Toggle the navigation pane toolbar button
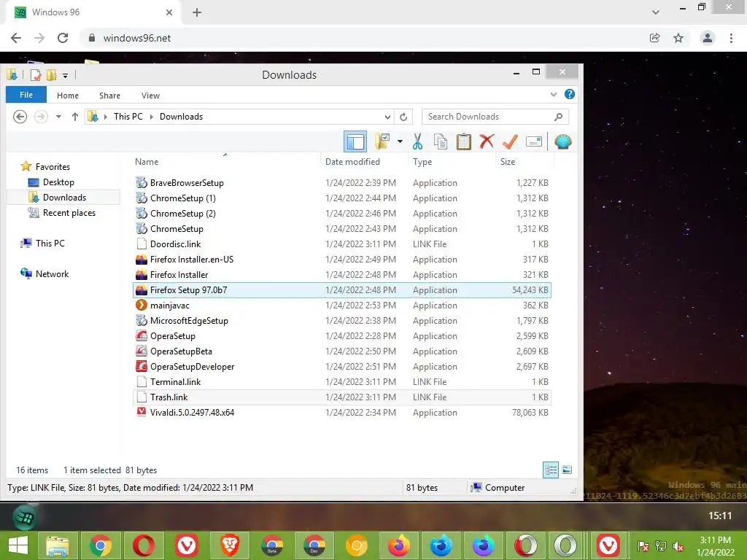 pyautogui.click(x=355, y=141)
